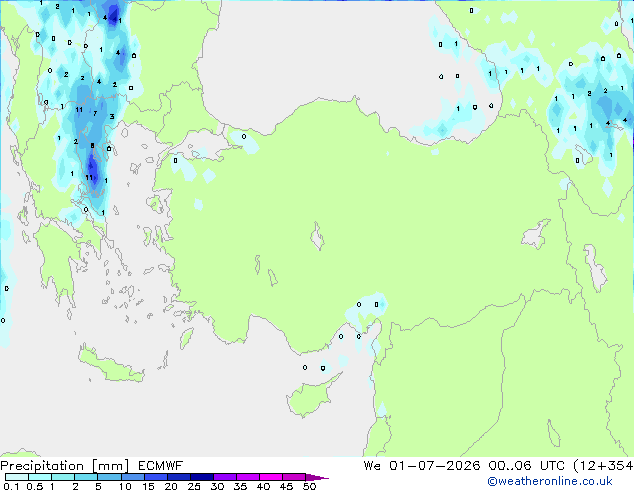This screenshot has width=634, height=490.
Task: Click the 40–45 mm magenta legend swatch
Action: click(x=271, y=477)
